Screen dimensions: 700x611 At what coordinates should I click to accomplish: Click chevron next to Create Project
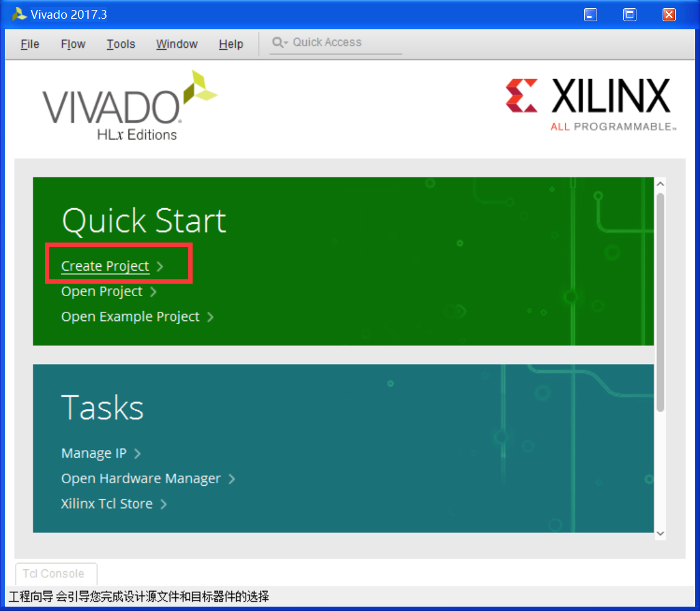pos(160,267)
